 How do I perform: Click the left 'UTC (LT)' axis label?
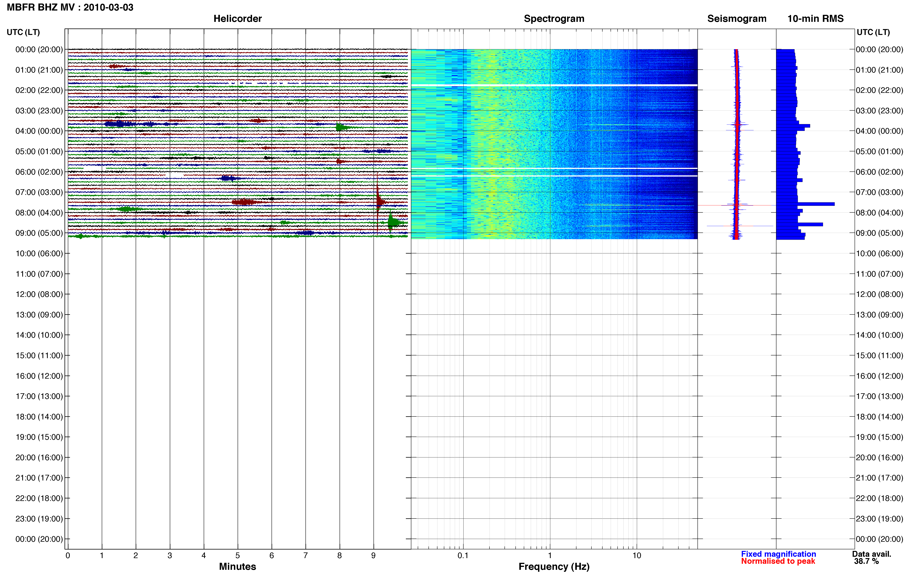click(x=23, y=32)
